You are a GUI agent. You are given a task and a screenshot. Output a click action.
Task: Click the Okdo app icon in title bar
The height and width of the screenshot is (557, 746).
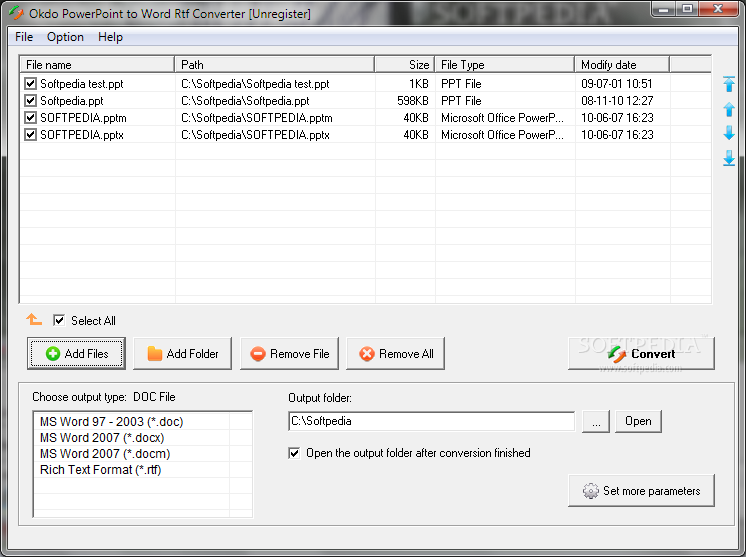point(16,13)
